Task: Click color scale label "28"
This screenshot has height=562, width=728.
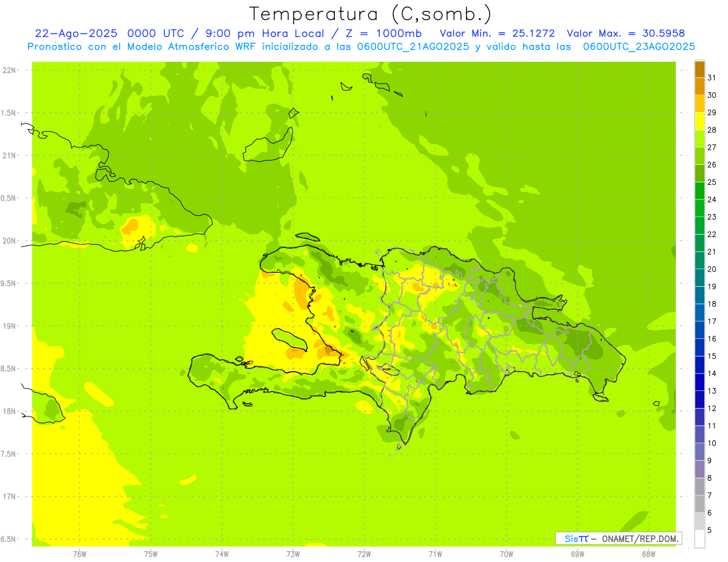Action: tap(712, 130)
